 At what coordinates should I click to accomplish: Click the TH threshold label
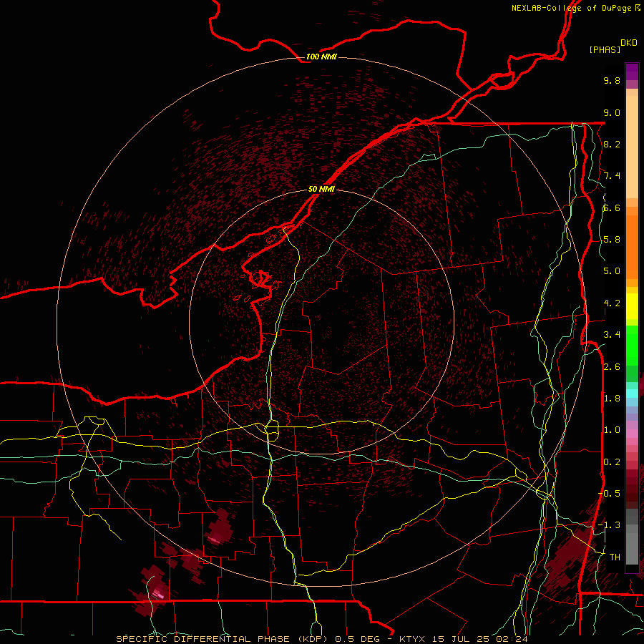[x=615, y=557]
